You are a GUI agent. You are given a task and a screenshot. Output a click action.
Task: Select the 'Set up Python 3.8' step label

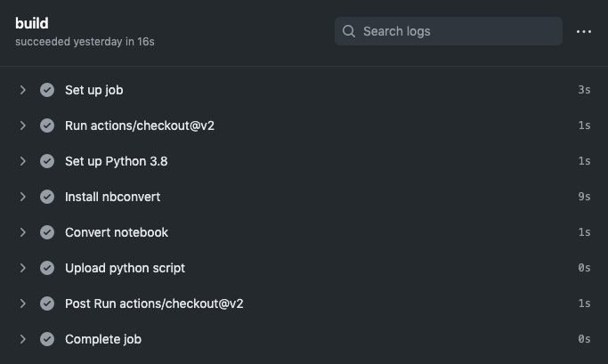117,162
